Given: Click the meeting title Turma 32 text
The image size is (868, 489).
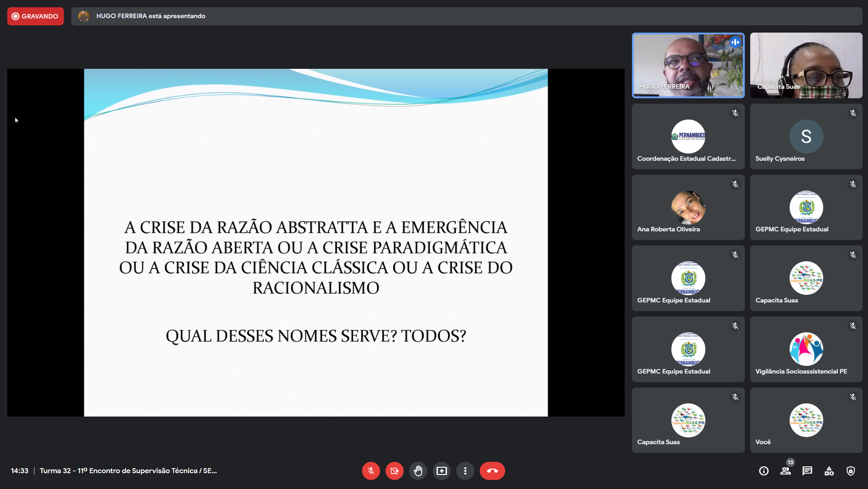Looking at the screenshot, I should [128, 471].
